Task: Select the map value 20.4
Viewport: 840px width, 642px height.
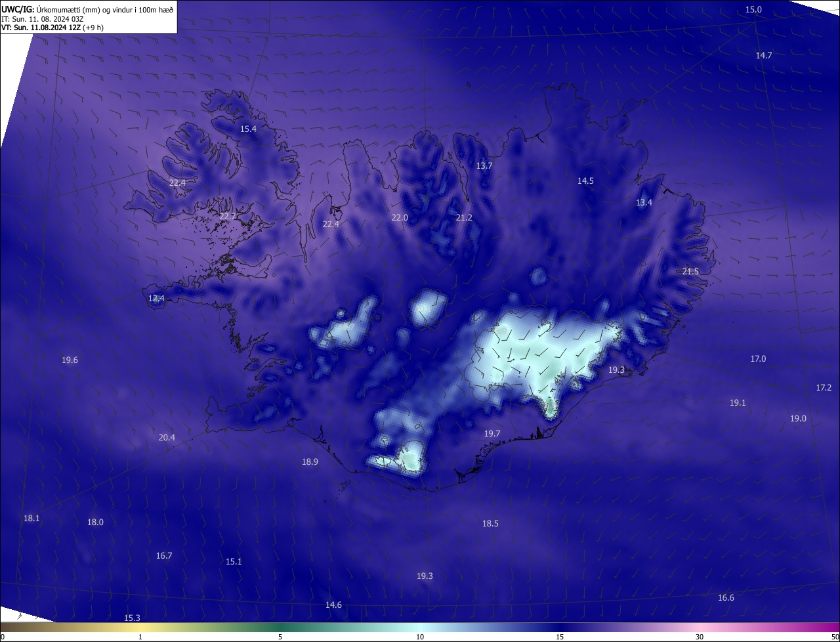Action: coord(167,438)
